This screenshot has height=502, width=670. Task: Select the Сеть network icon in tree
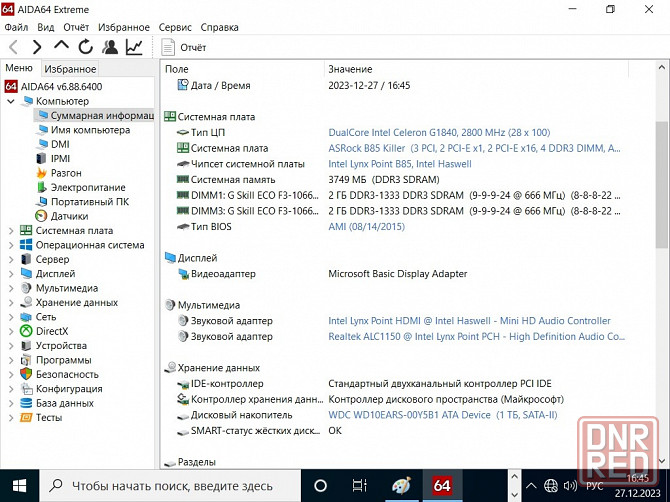click(x=26, y=317)
